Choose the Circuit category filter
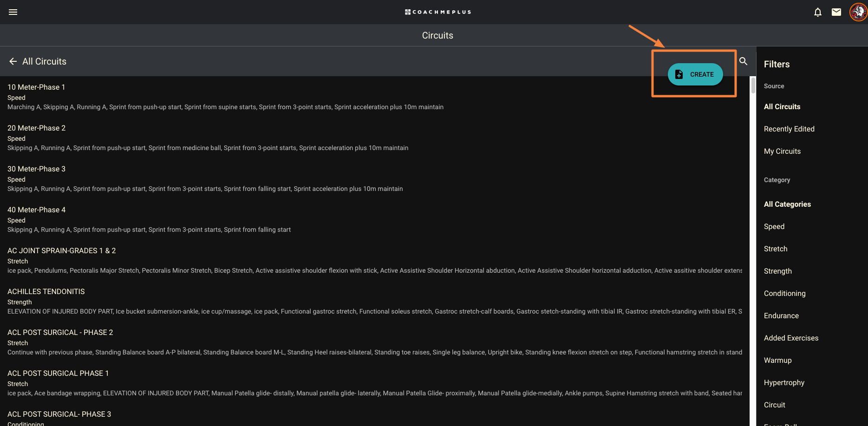The image size is (868, 426). [x=775, y=405]
